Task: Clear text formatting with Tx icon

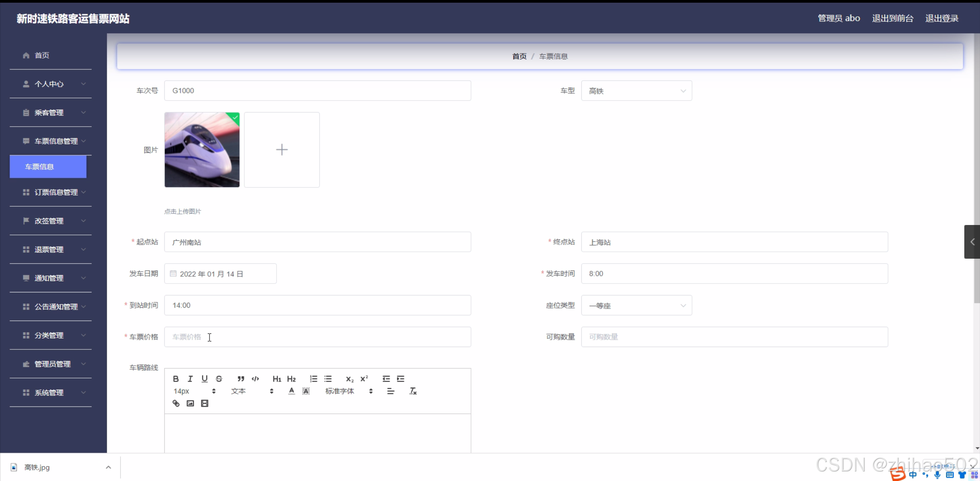Action: coord(413,391)
